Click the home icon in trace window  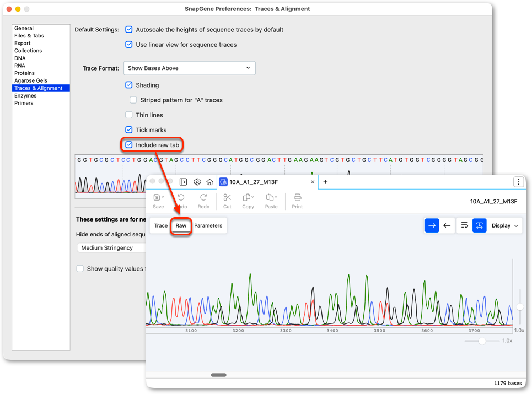(209, 182)
